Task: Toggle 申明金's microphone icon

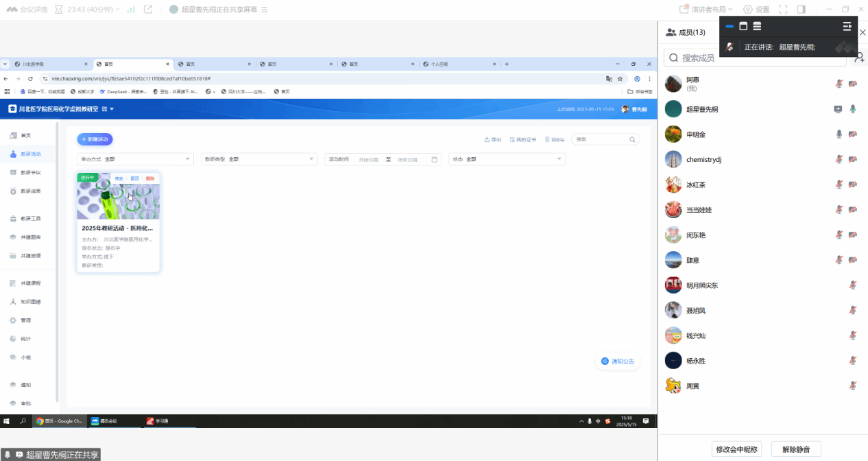Action: tap(839, 134)
